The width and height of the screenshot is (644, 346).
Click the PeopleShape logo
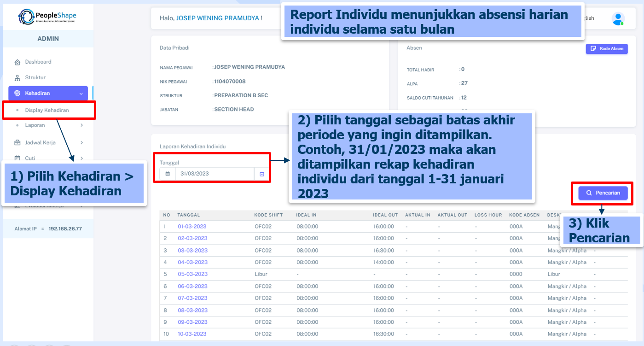pos(47,17)
